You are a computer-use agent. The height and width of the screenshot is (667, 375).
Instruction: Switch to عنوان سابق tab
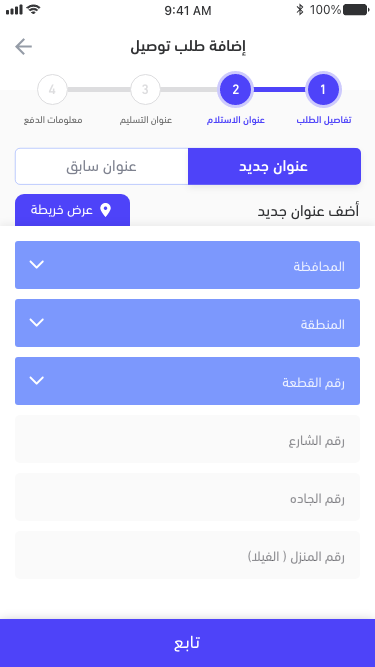coord(102,166)
